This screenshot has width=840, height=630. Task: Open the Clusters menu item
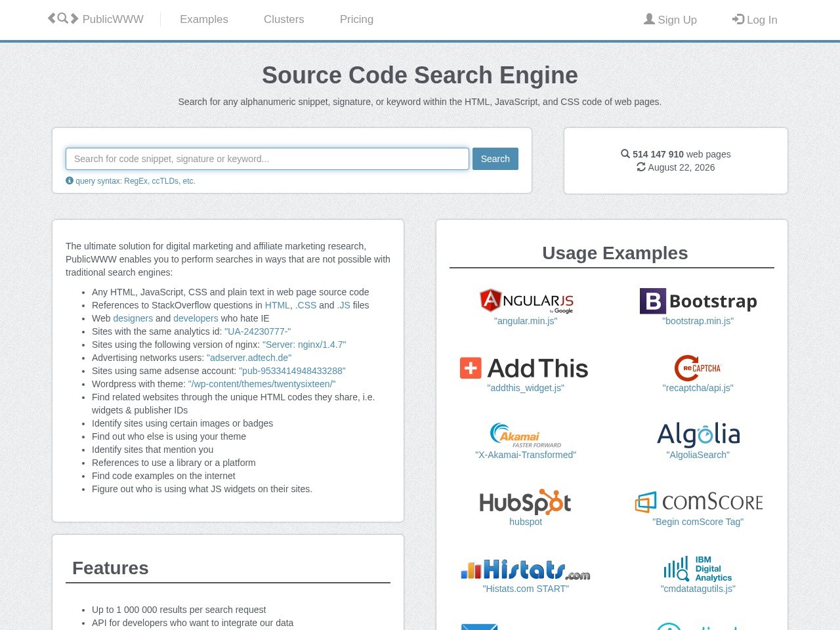284,20
